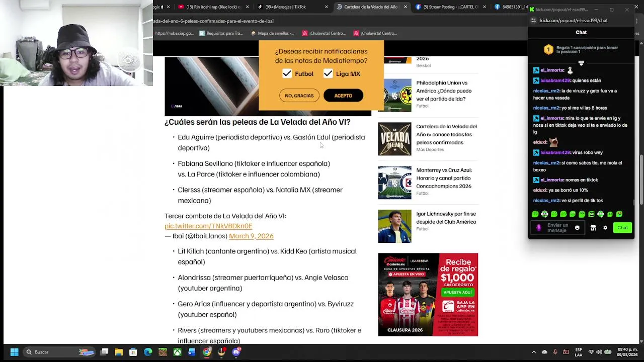The width and height of the screenshot is (644, 362).
Task: Click the Chat header in Kick popout
Action: coord(581,32)
